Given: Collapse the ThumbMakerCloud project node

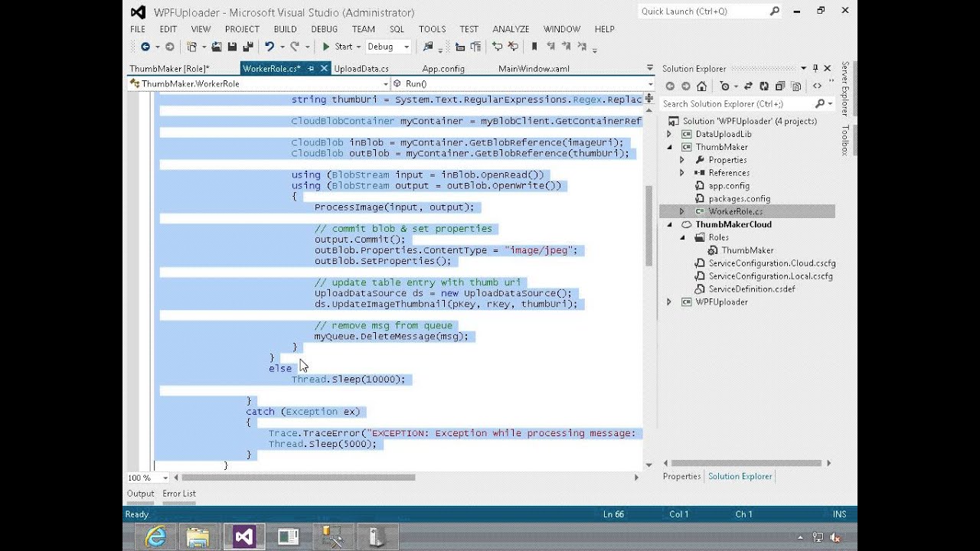Looking at the screenshot, I should pyautogui.click(x=669, y=224).
